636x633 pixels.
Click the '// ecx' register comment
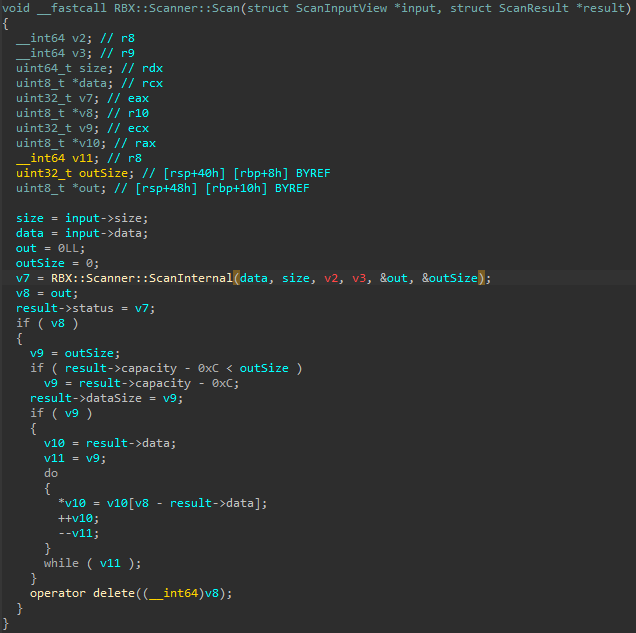[x=128, y=128]
